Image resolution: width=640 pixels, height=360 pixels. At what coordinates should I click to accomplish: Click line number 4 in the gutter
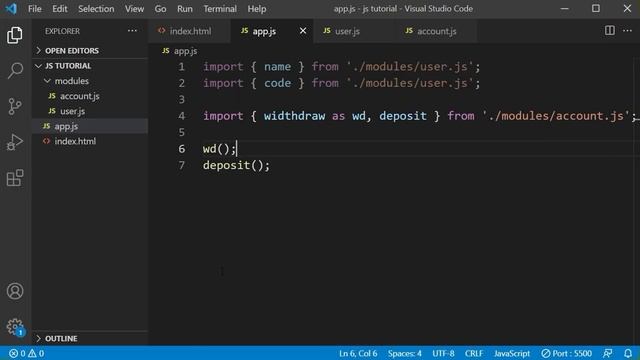tap(181, 116)
